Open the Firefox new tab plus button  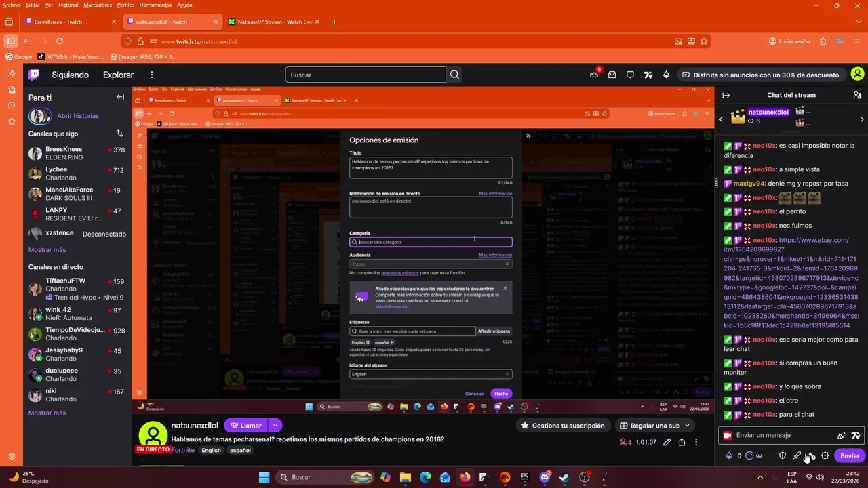[x=334, y=22]
